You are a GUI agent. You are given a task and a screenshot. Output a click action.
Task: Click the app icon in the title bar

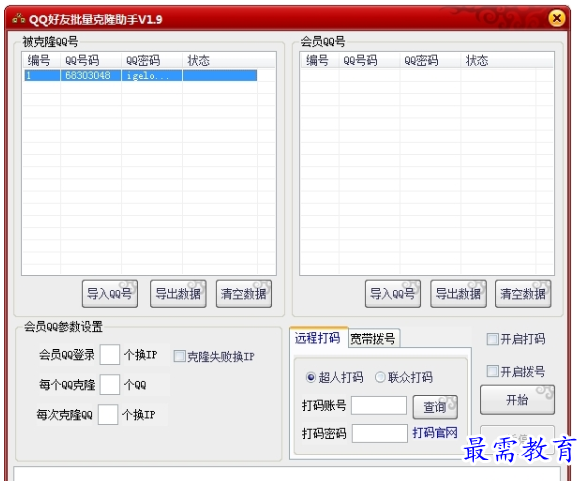click(19, 18)
